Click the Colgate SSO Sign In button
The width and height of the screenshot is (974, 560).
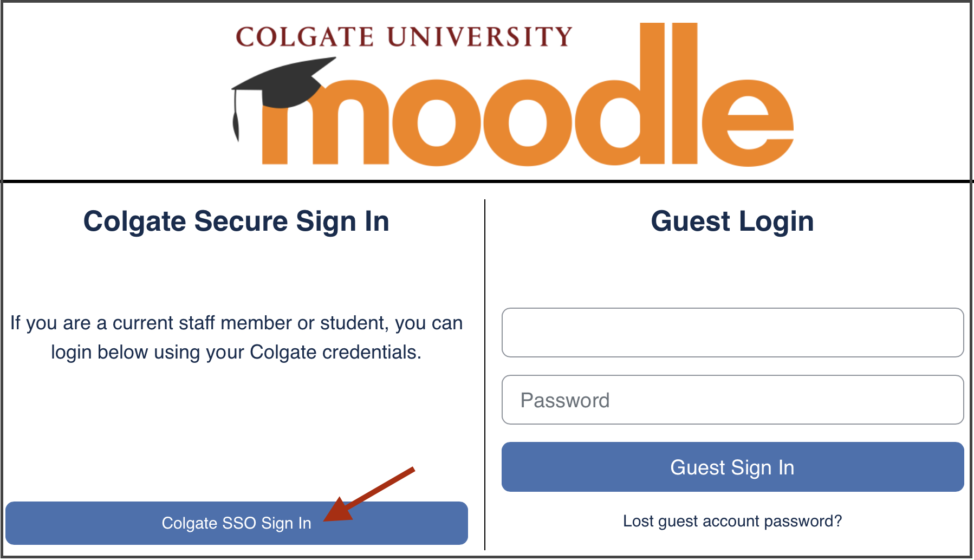point(236,523)
